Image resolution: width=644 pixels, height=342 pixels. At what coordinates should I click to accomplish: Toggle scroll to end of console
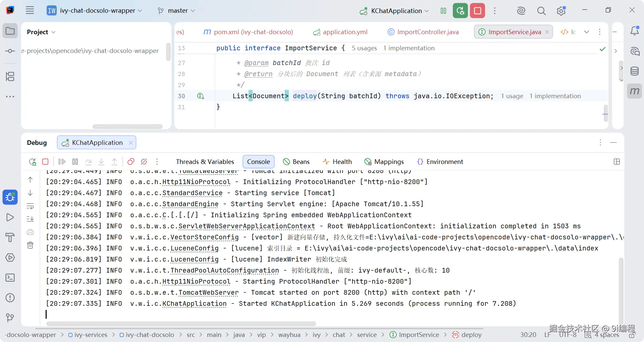coord(30,219)
